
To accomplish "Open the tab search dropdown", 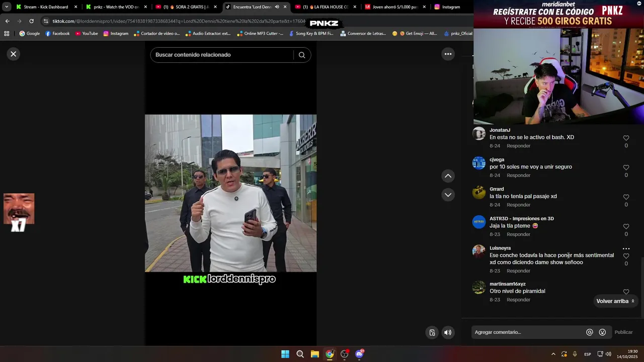I will click(6, 7).
